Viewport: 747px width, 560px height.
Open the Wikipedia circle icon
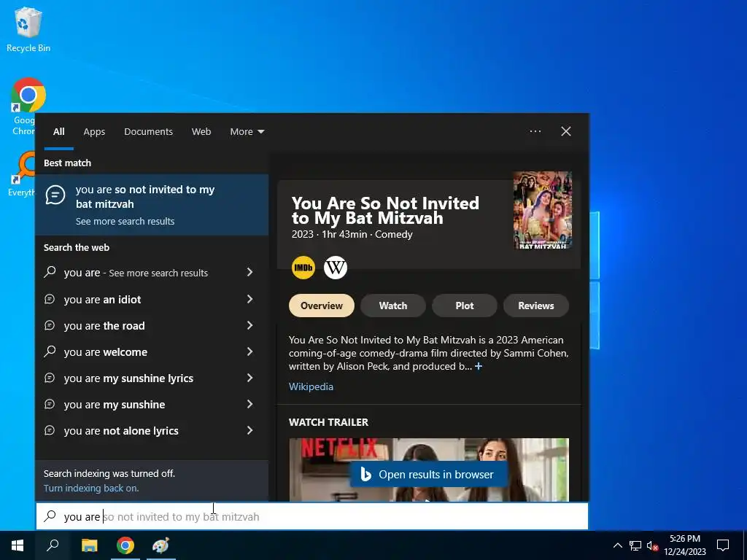tap(336, 268)
